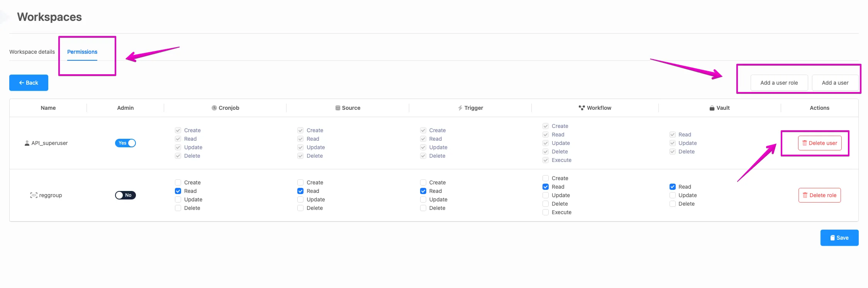Open the Workspace details tab
The width and height of the screenshot is (868, 288).
32,52
